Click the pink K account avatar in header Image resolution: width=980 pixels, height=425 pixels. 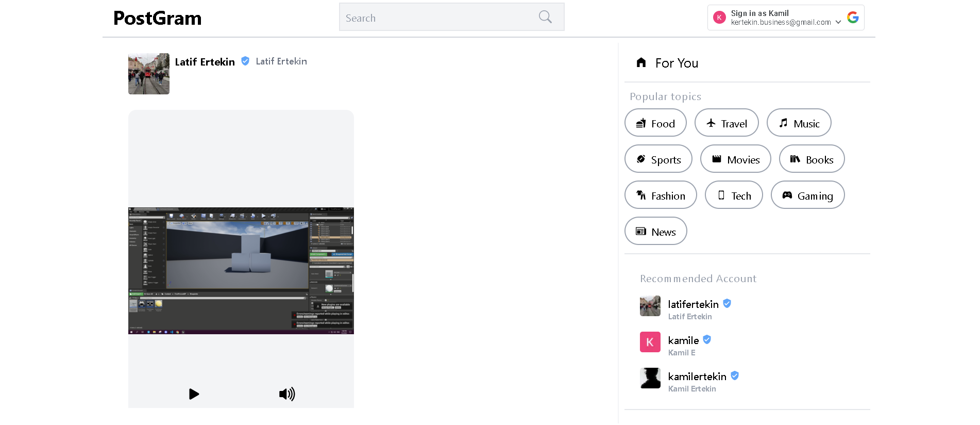coord(719,18)
